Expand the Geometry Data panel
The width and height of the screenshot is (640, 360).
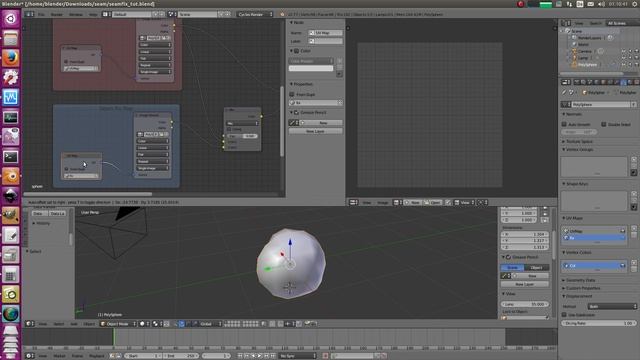click(579, 280)
